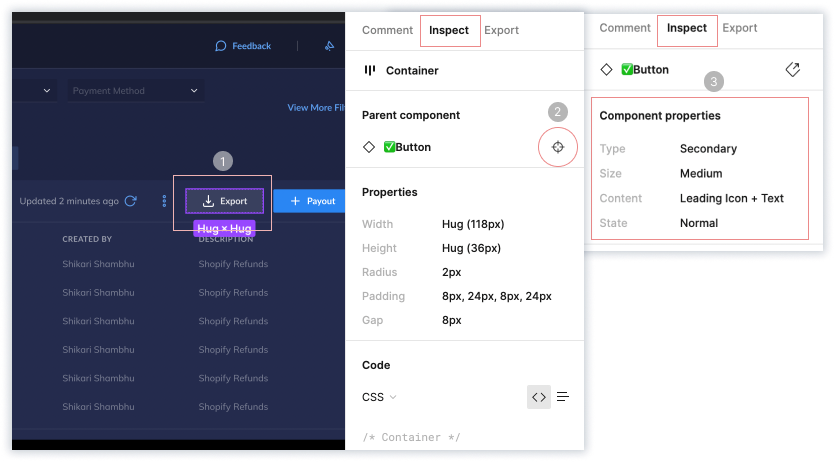
Task: Click the auto layout icon beside Container
Action: 370,70
